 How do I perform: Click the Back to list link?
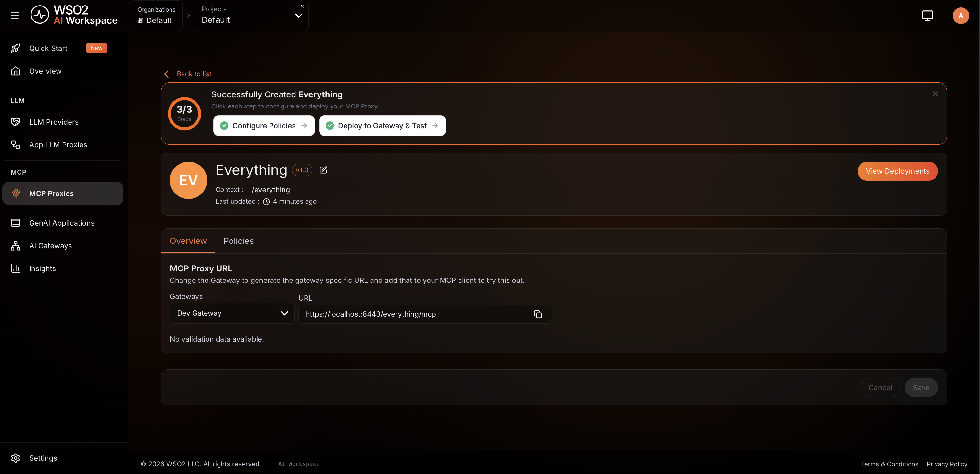pos(194,74)
